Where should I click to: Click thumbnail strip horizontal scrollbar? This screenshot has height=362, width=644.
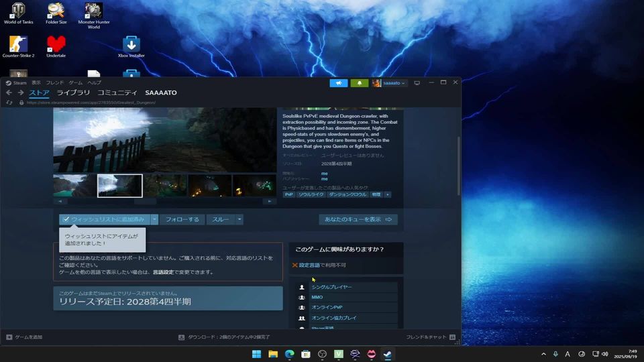pyautogui.click(x=146, y=202)
